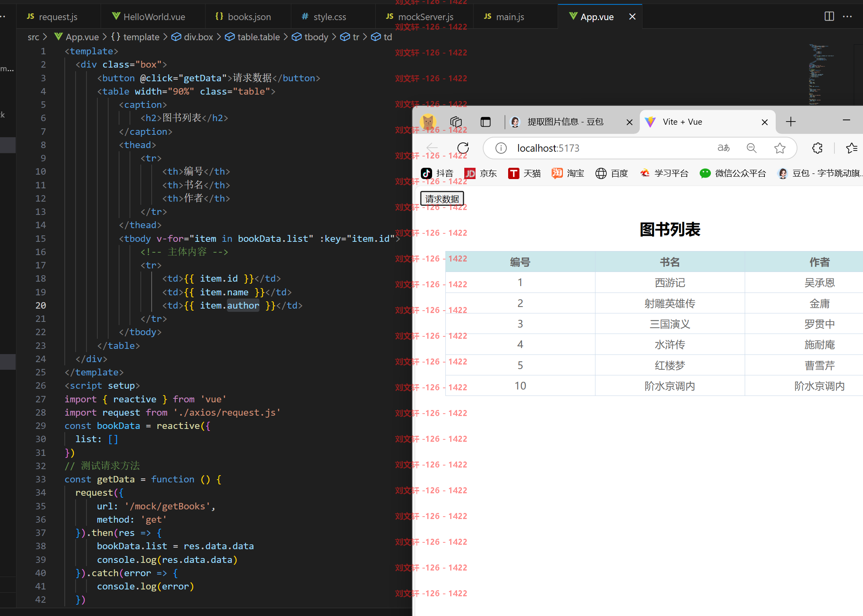The height and width of the screenshot is (616, 863).
Task: Close the App.vue editor tab
Action: click(632, 16)
